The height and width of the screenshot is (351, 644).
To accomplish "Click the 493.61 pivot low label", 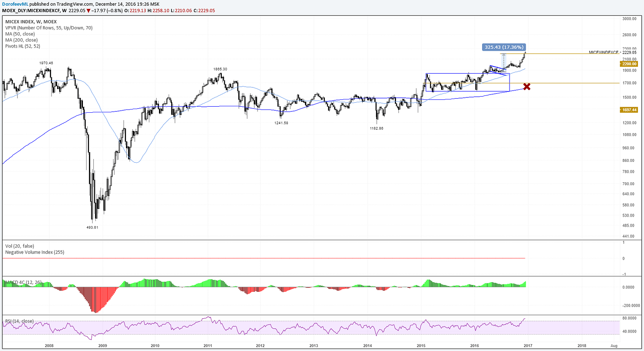I will pos(92,227).
